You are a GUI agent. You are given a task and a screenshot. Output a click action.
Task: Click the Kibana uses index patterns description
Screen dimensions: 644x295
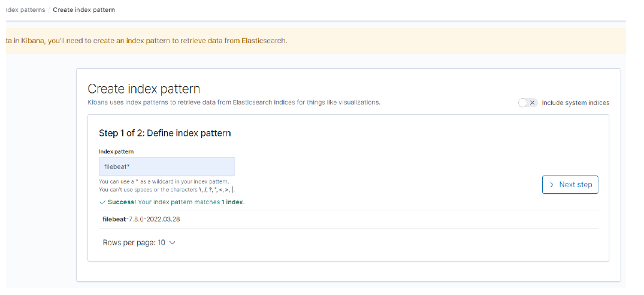coord(234,102)
